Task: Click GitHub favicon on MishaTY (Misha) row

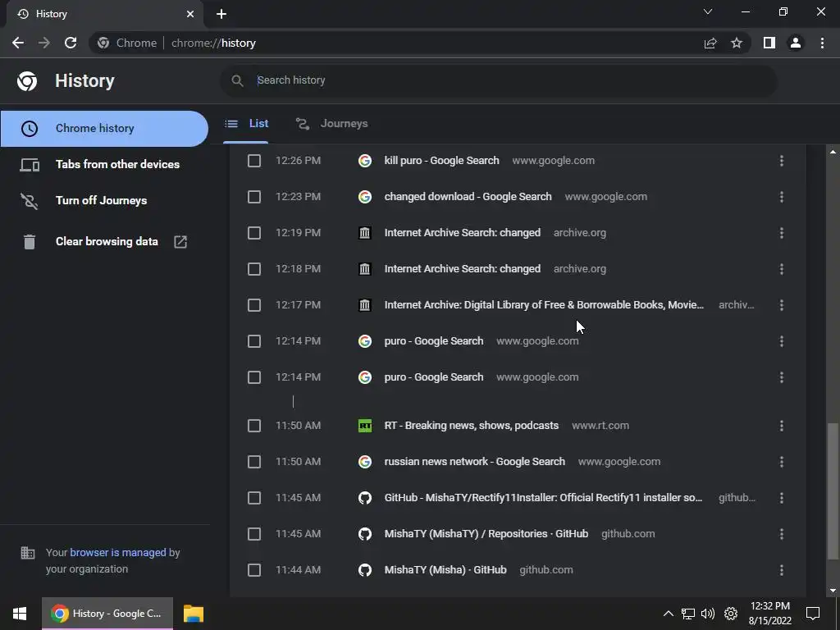Action: click(365, 570)
